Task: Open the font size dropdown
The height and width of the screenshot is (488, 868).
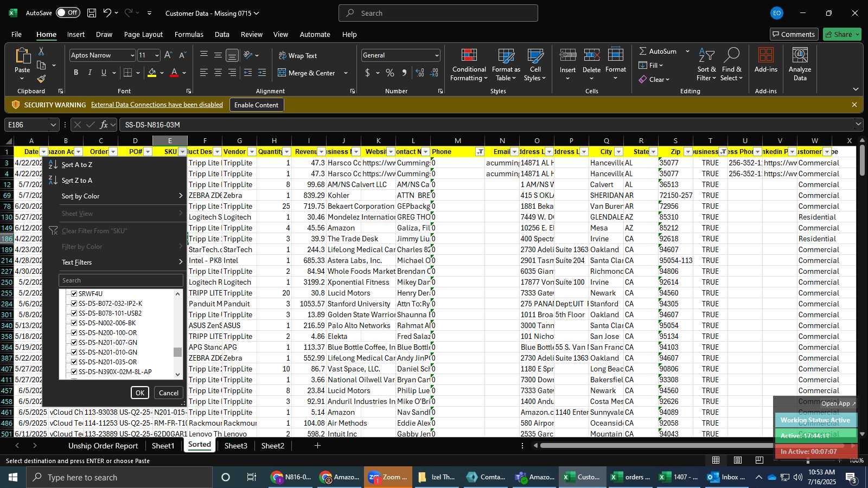Action: tap(157, 55)
